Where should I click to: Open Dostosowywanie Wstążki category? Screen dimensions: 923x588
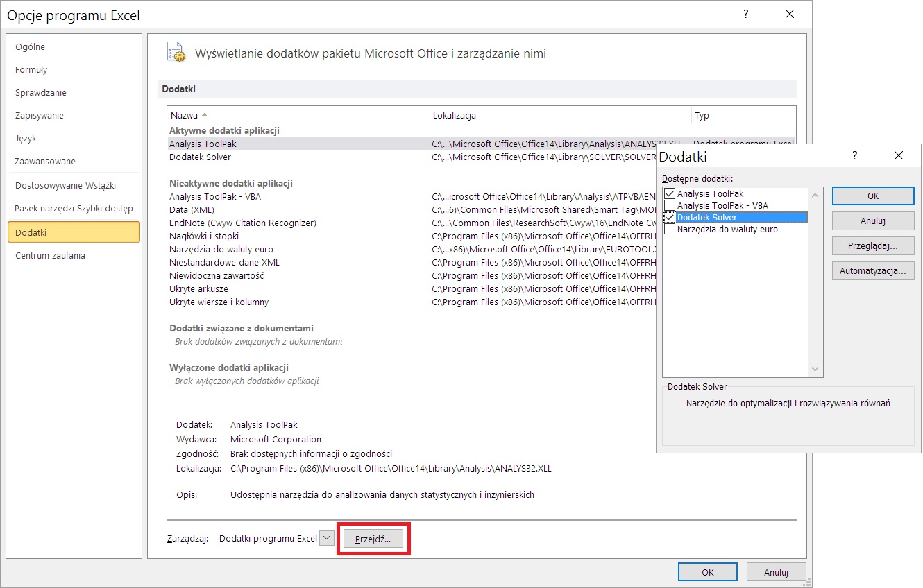tap(74, 185)
